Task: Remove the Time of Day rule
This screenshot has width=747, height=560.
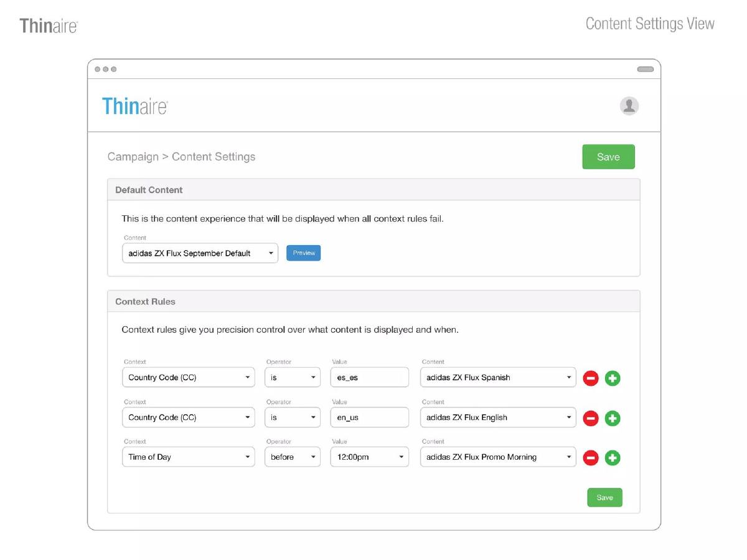Action: pos(591,458)
